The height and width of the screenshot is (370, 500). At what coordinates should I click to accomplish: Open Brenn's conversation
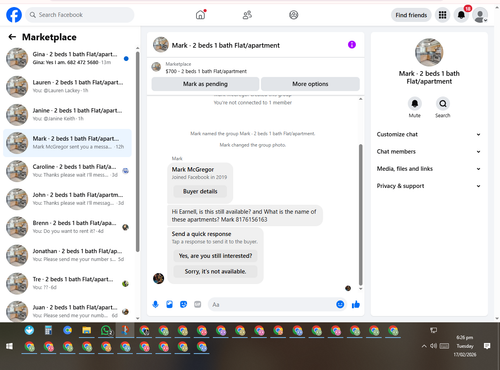[67, 227]
